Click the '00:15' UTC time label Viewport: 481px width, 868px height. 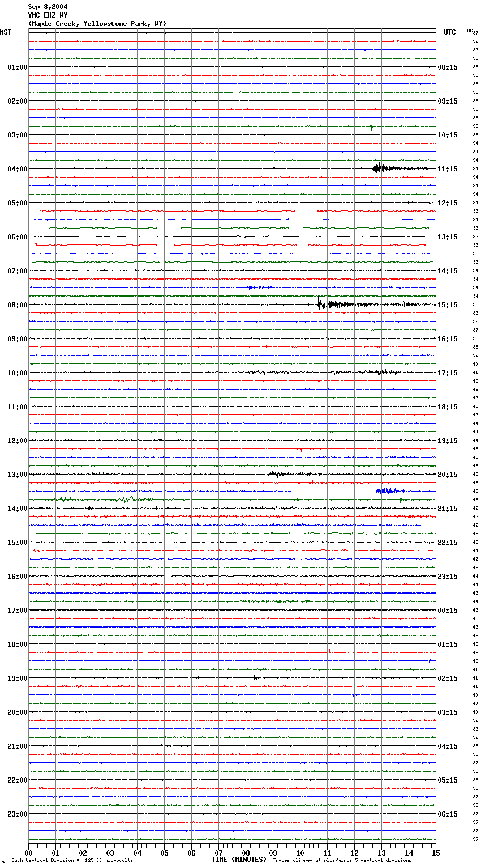448,611
